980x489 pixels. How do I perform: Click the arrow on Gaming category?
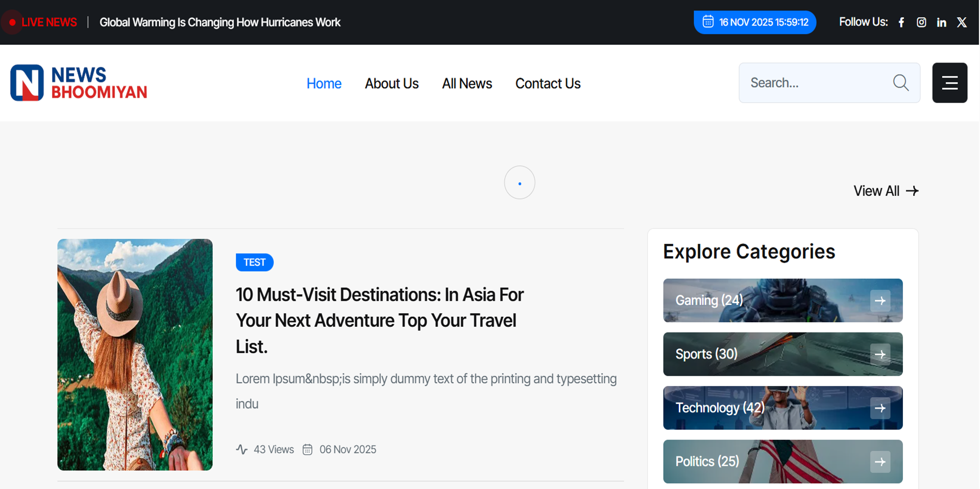tap(880, 301)
